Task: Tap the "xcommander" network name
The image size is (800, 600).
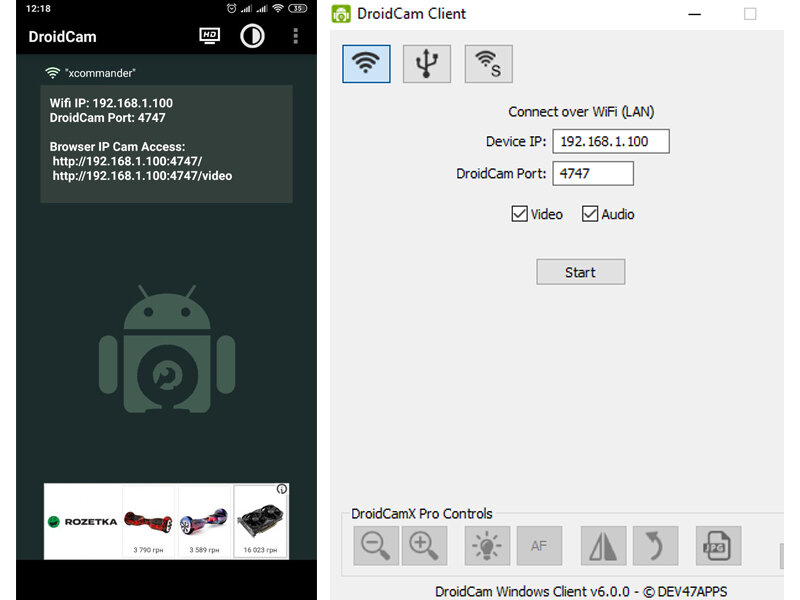Action: click(101, 73)
